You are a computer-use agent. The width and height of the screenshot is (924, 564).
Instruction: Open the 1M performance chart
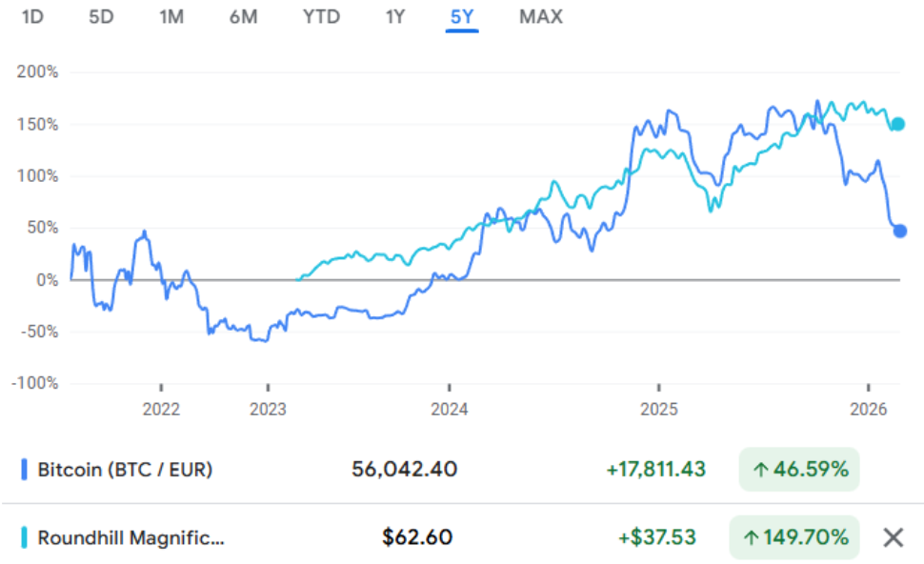tap(171, 17)
